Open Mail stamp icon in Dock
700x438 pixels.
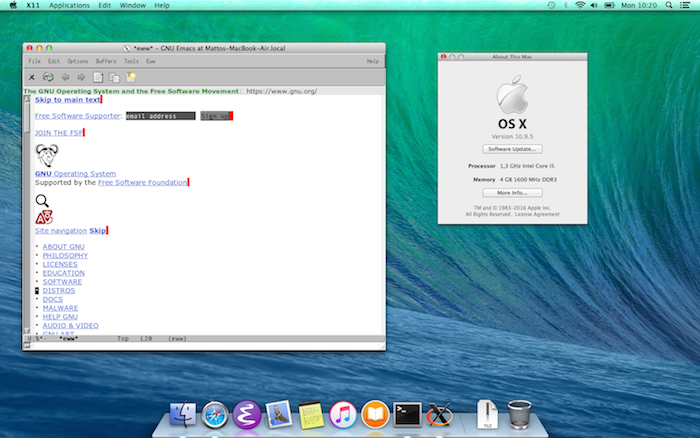(279, 415)
